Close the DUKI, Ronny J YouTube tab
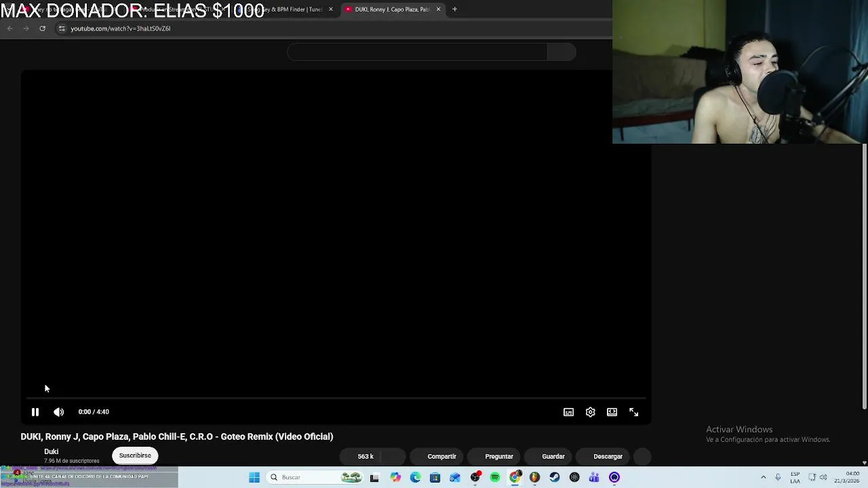The image size is (868, 488). (438, 9)
